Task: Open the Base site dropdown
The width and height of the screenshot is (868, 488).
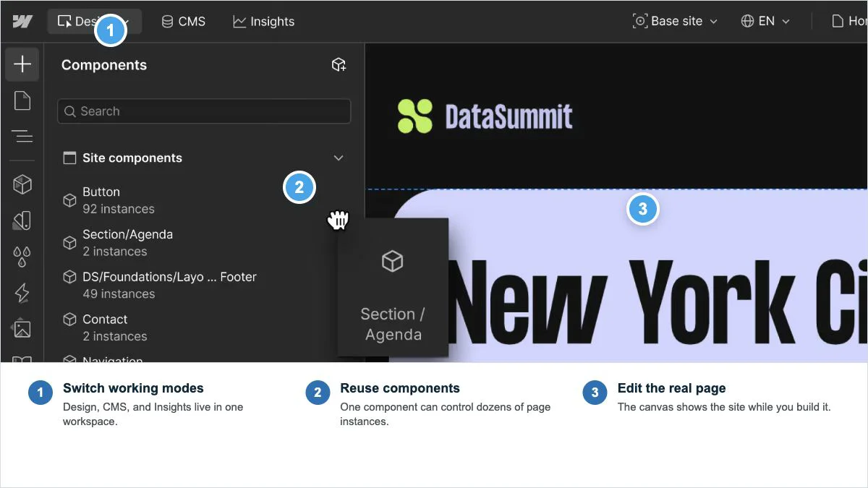Action: point(675,21)
